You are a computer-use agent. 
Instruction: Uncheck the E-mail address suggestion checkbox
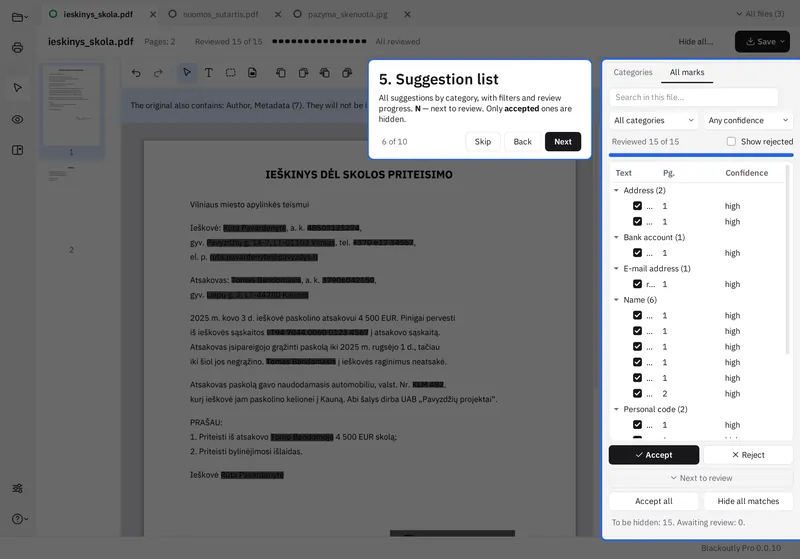(637, 284)
